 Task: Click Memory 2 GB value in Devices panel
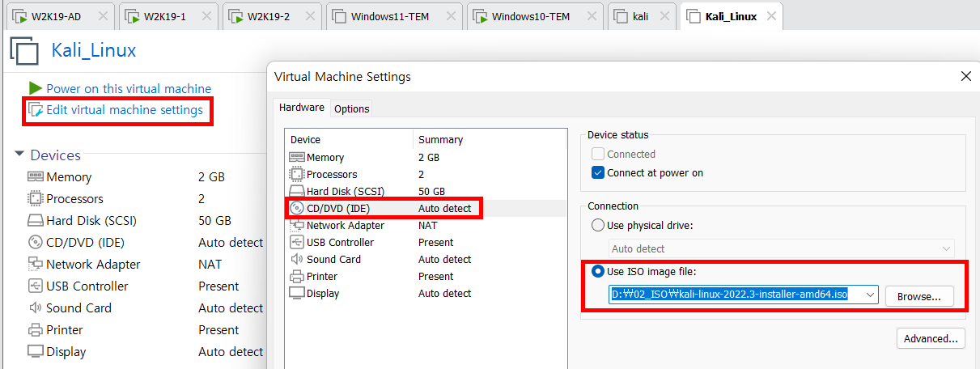coord(211,176)
